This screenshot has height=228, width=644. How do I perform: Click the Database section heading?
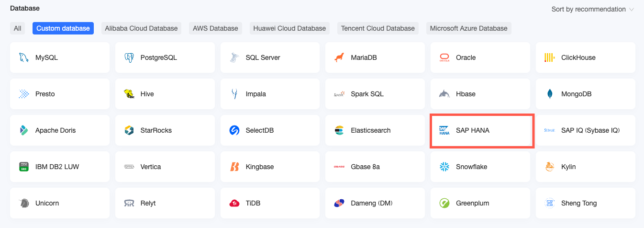[25, 8]
